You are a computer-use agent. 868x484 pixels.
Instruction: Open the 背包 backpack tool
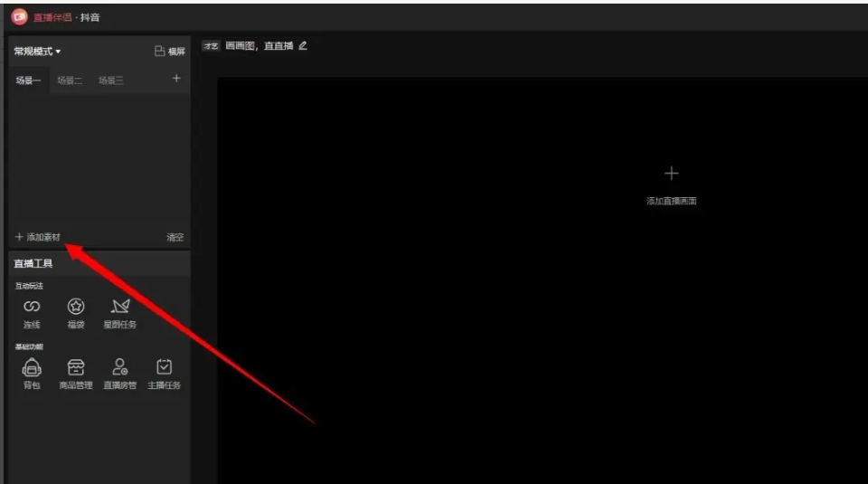[x=32, y=368]
